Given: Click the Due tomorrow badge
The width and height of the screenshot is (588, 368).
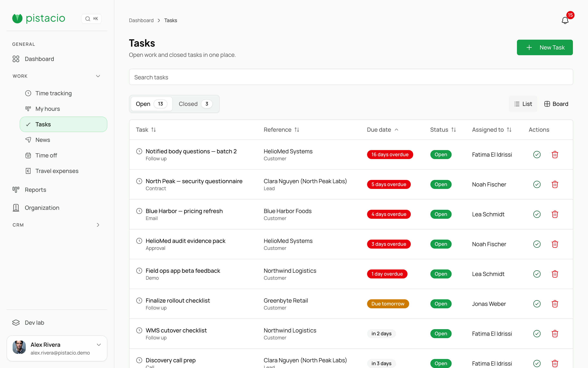Looking at the screenshot, I should (388, 304).
